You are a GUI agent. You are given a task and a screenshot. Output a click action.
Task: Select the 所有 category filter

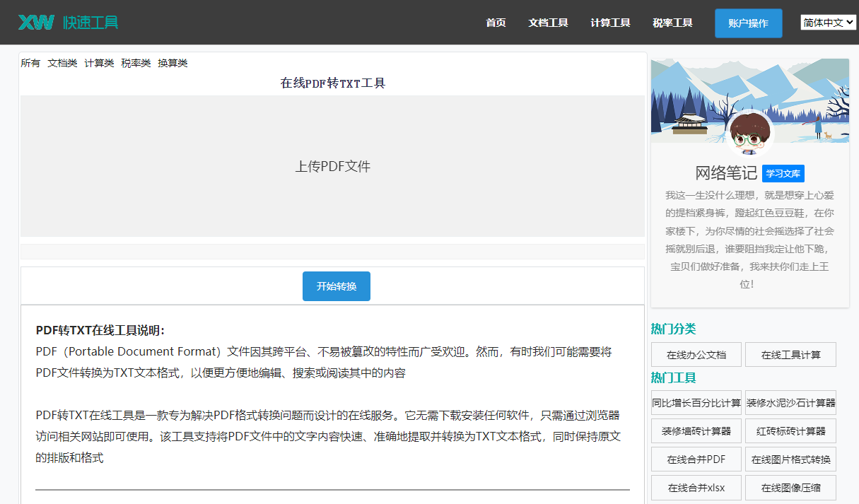coord(30,63)
